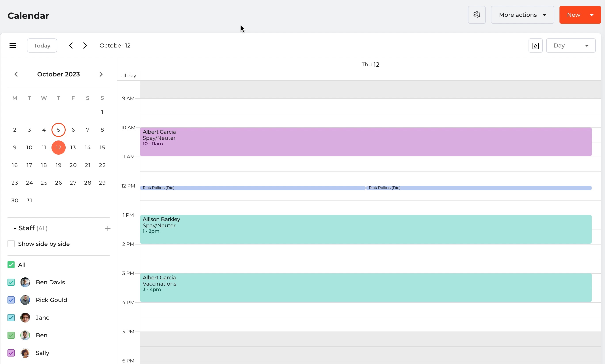
Task: Add staff with the plus icon
Action: click(108, 229)
